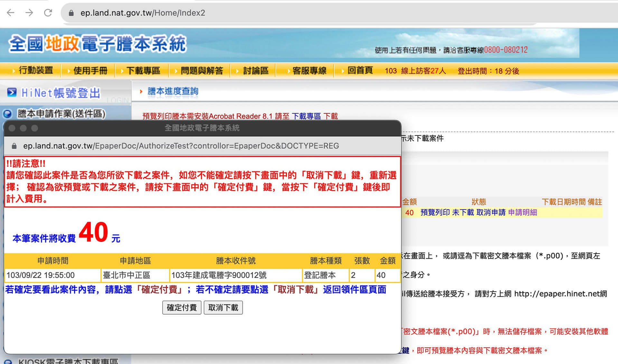Click the 取消下載 button
Viewport: 618px width, 364px height.
tap(223, 308)
